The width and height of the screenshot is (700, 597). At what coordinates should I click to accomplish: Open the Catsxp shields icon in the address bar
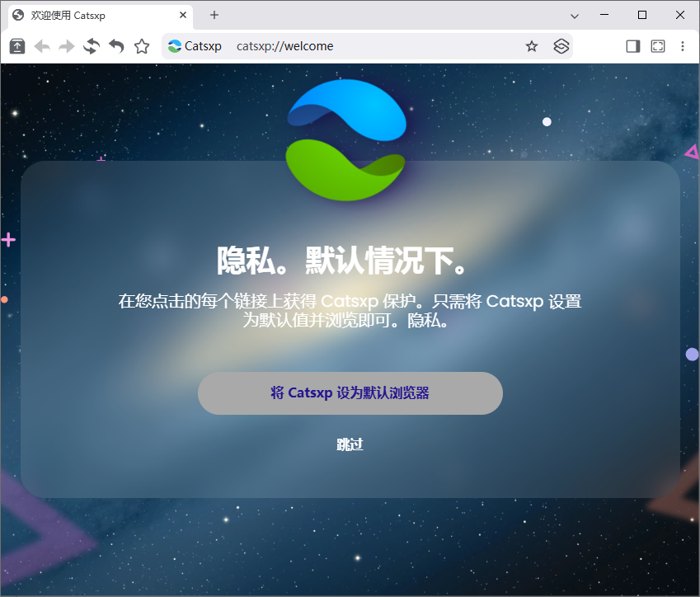561,46
